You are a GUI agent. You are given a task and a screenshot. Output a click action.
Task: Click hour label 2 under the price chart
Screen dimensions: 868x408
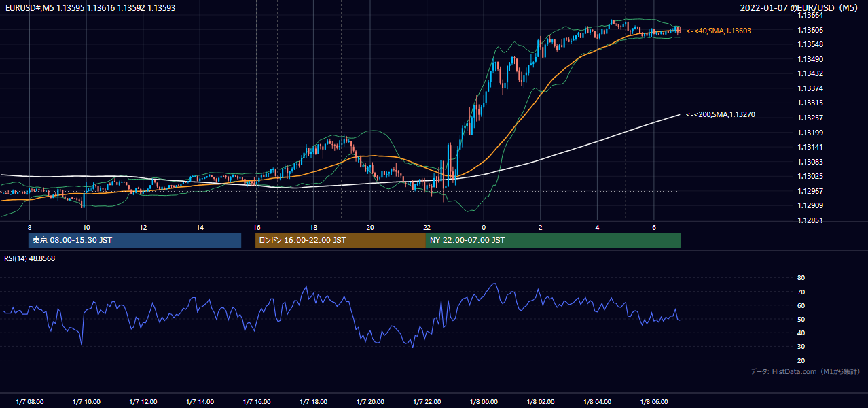[540, 227]
